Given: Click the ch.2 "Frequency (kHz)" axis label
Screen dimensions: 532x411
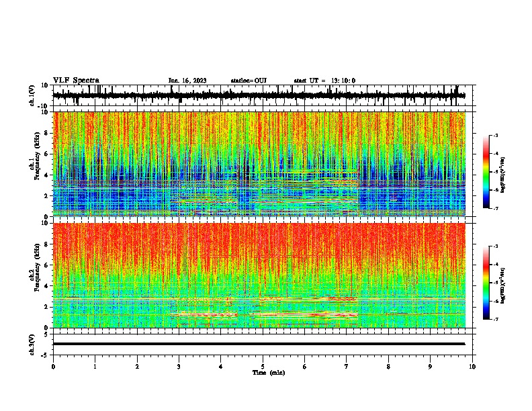Looking at the screenshot, I should [x=37, y=267].
